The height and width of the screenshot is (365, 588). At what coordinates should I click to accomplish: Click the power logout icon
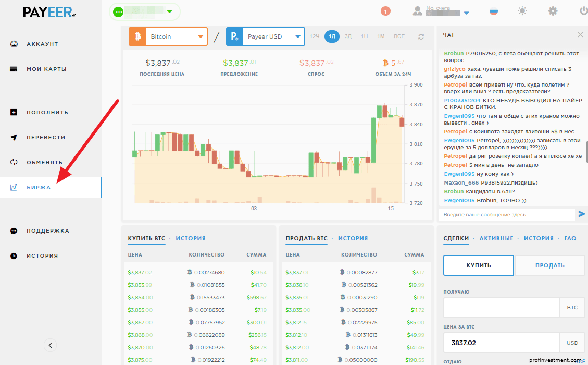(583, 11)
